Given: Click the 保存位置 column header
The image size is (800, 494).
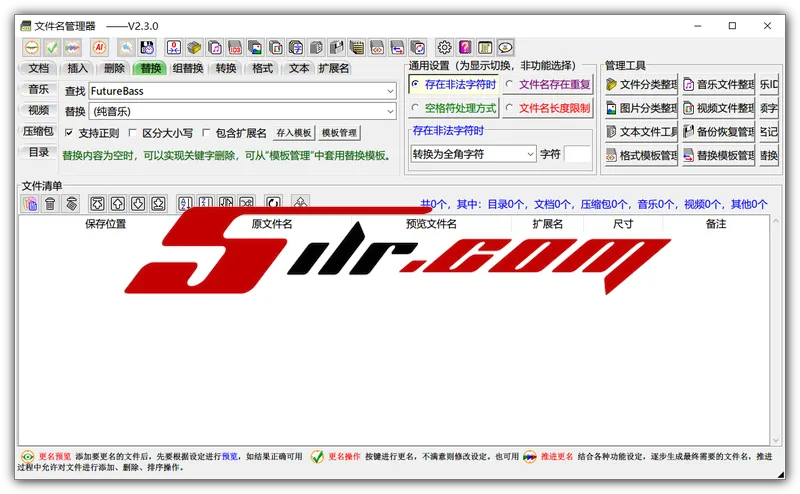Looking at the screenshot, I should pos(105,224).
